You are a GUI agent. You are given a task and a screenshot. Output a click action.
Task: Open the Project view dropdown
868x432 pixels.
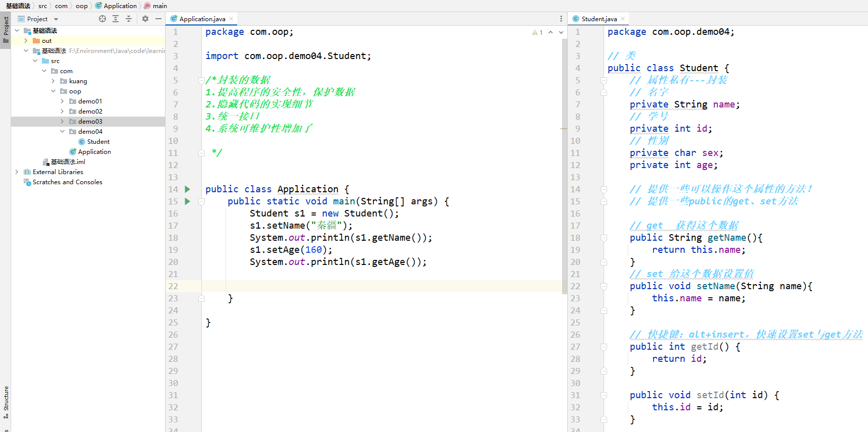pos(56,19)
